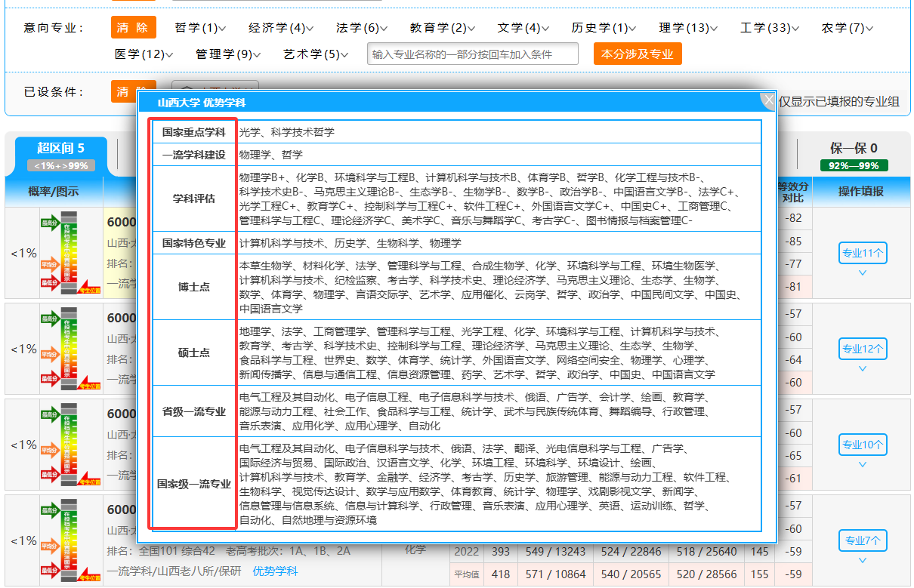Click the 专业10个 button
This screenshot has height=588, width=914.
(x=862, y=445)
